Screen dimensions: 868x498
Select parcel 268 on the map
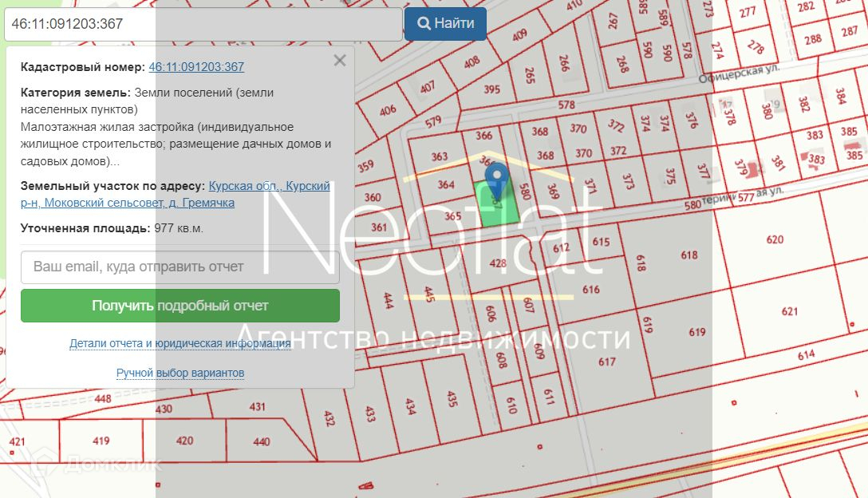[622, 65]
